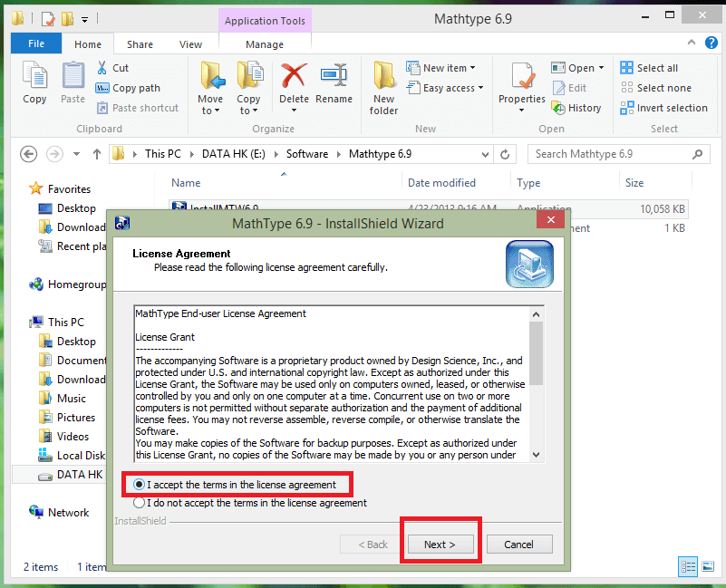The image size is (726, 588).
Task: Click the Delete red X icon
Action: (294, 75)
